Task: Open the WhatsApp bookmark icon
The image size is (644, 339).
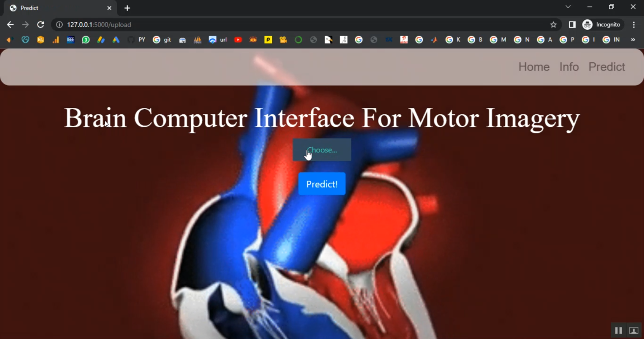Action: click(x=86, y=40)
